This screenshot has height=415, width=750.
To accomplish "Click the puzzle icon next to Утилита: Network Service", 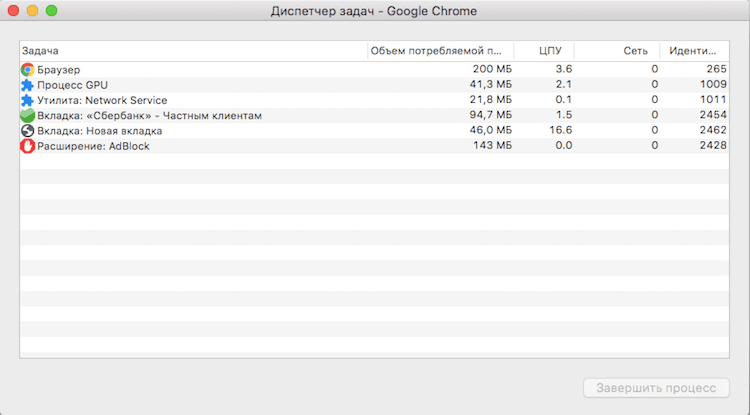I will (27, 100).
